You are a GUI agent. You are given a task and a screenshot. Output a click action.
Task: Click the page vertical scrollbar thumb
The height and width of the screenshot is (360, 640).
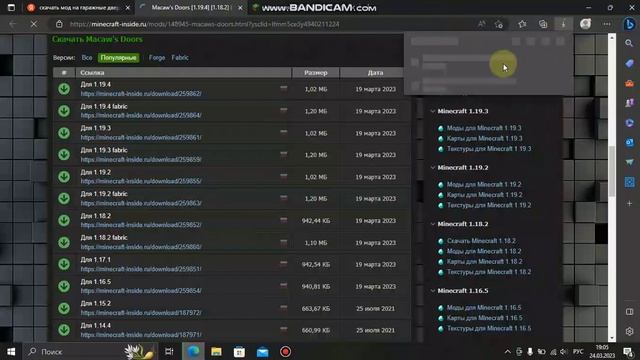point(611,171)
